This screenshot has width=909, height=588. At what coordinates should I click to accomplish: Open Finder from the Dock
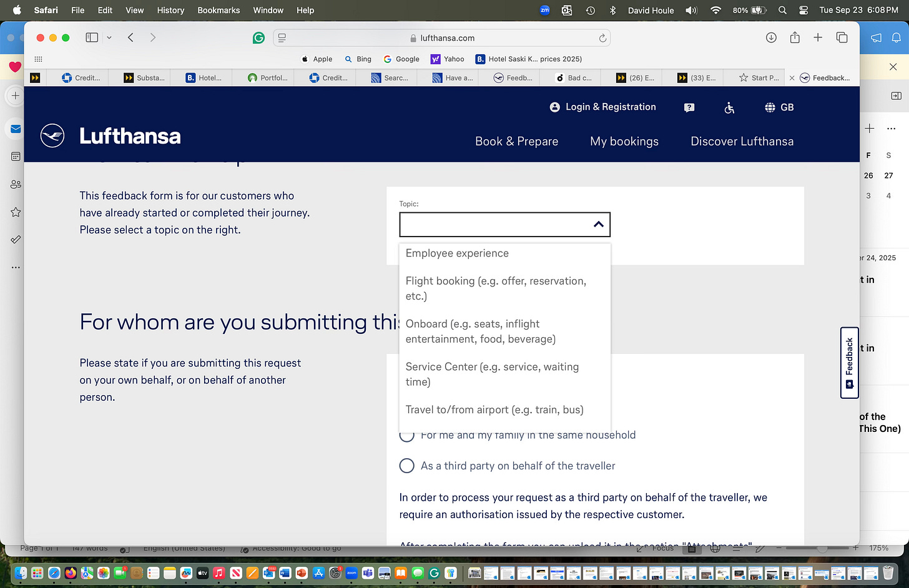pos(21,572)
